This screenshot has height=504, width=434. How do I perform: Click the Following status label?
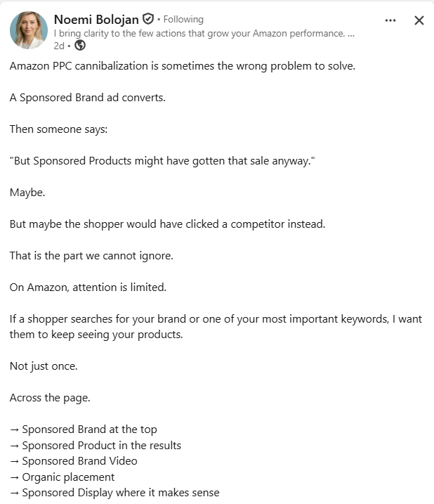[183, 19]
